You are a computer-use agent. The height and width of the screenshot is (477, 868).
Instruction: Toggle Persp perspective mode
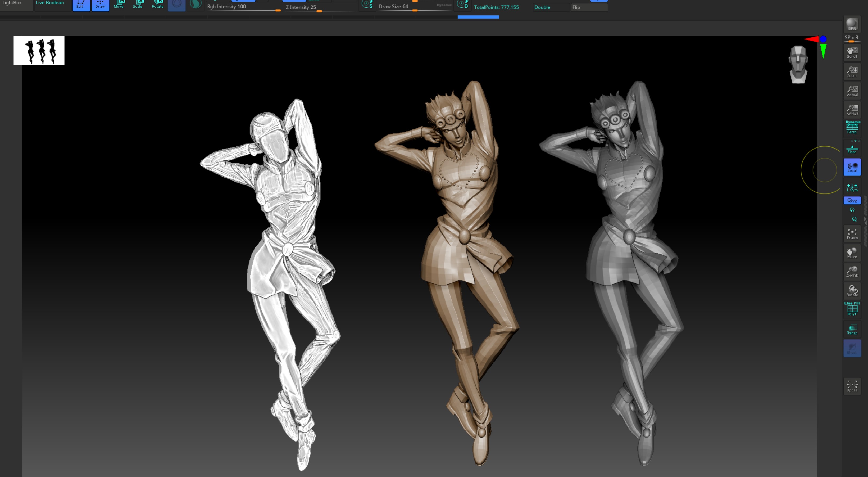[x=852, y=127]
